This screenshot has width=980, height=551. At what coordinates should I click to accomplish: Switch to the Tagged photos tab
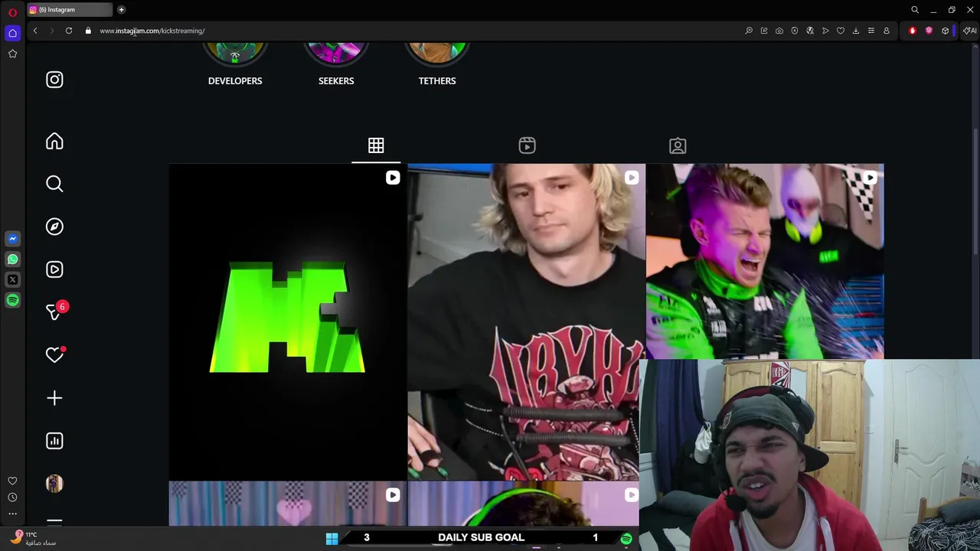coord(678,145)
